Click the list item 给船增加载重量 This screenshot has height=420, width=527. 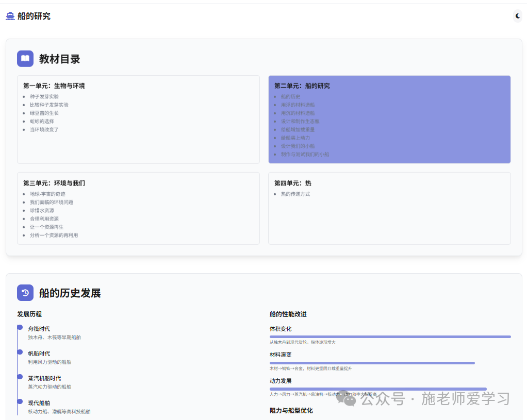298,130
